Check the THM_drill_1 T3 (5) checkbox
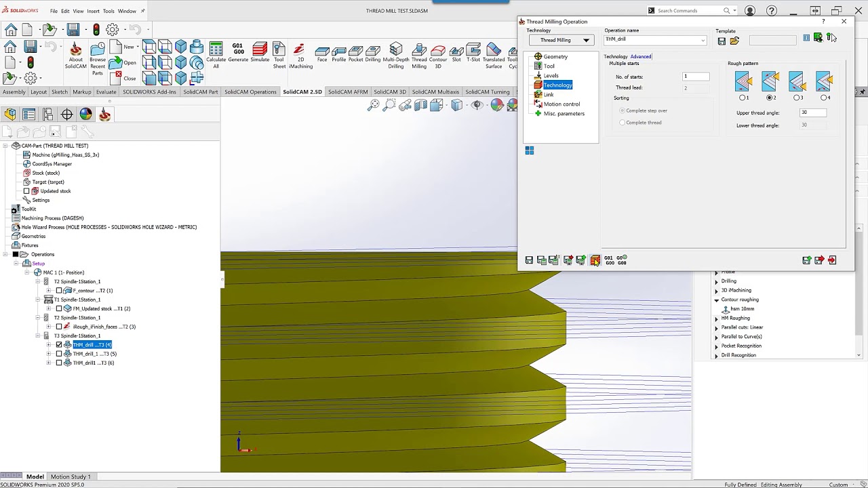The height and width of the screenshot is (488, 868). pyautogui.click(x=59, y=354)
